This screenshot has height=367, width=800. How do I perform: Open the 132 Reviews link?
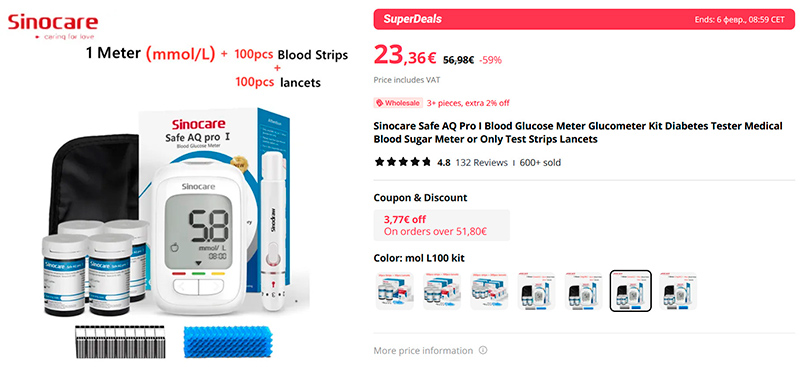point(481,163)
